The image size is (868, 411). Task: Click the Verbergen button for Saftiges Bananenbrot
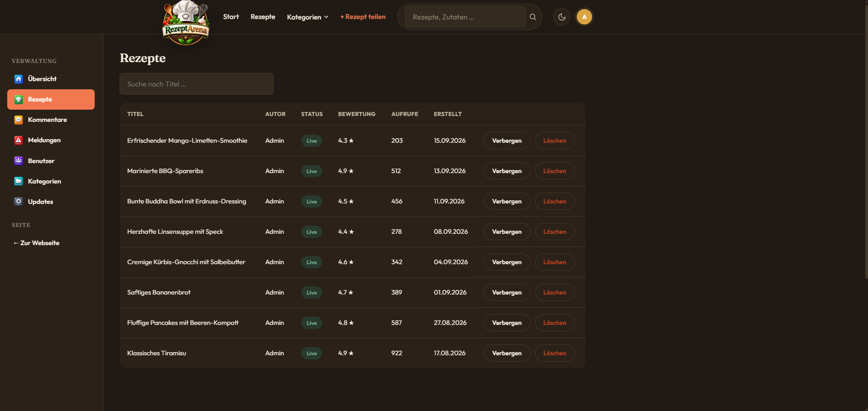point(507,292)
